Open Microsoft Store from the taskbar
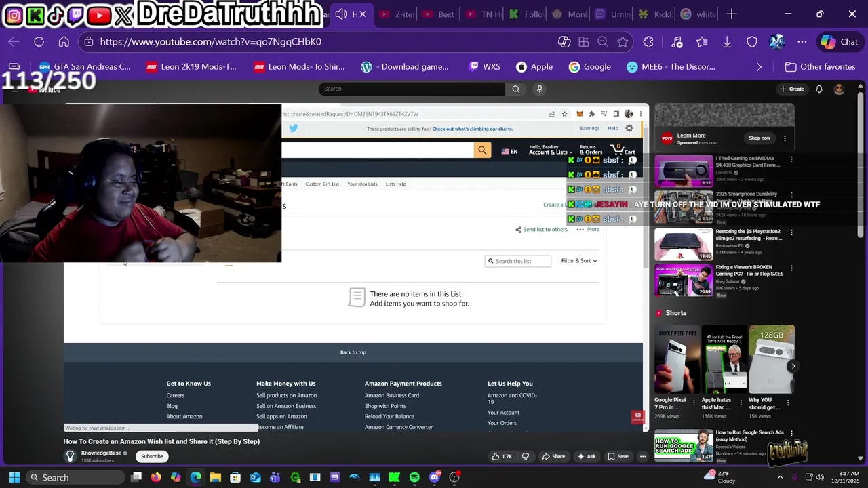Viewport: 868px width, 488px height. pos(235,477)
